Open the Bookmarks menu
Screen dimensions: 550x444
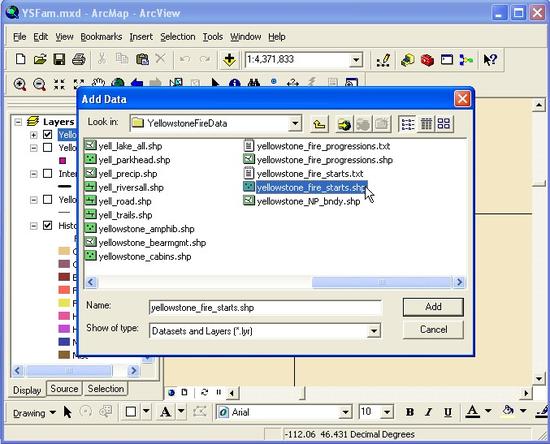(101, 37)
